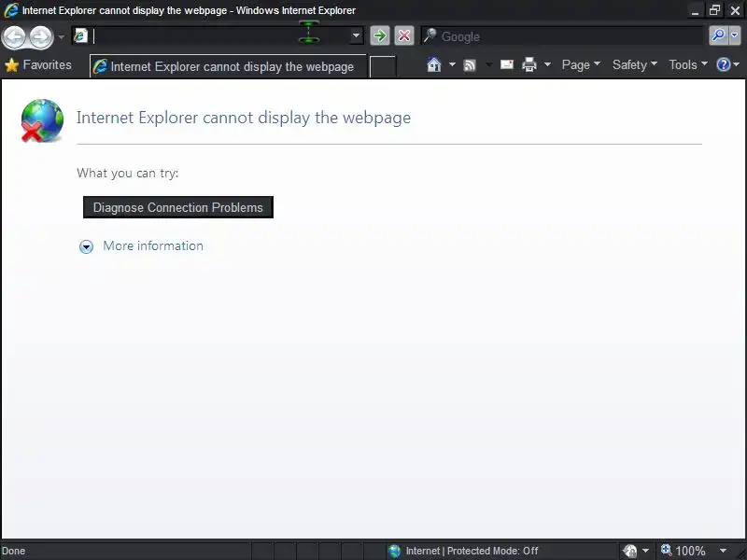The image size is (747, 560).
Task: Click the search magnifier button
Action: click(x=718, y=35)
